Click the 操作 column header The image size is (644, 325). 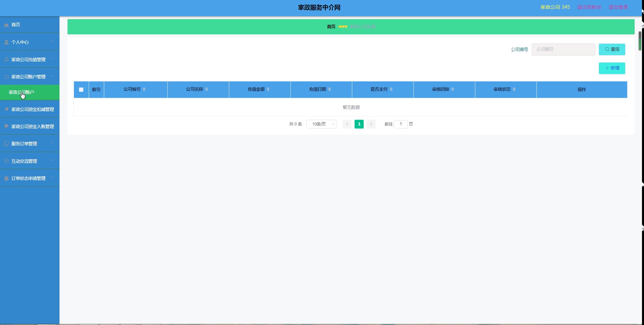(x=581, y=89)
